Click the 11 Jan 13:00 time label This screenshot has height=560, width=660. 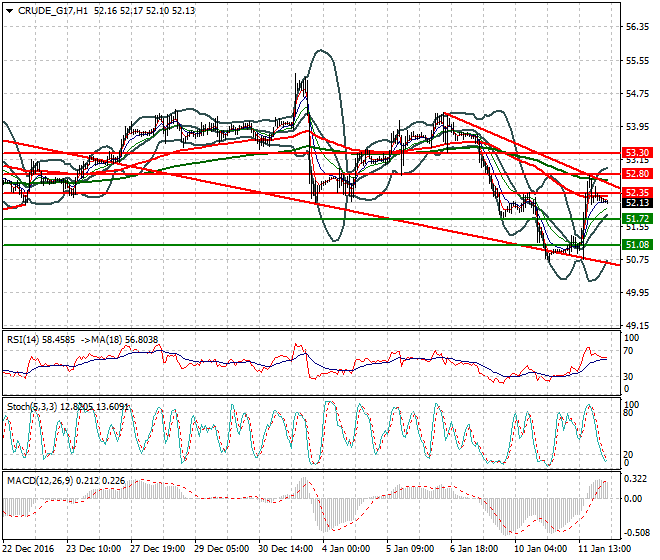[x=604, y=549]
